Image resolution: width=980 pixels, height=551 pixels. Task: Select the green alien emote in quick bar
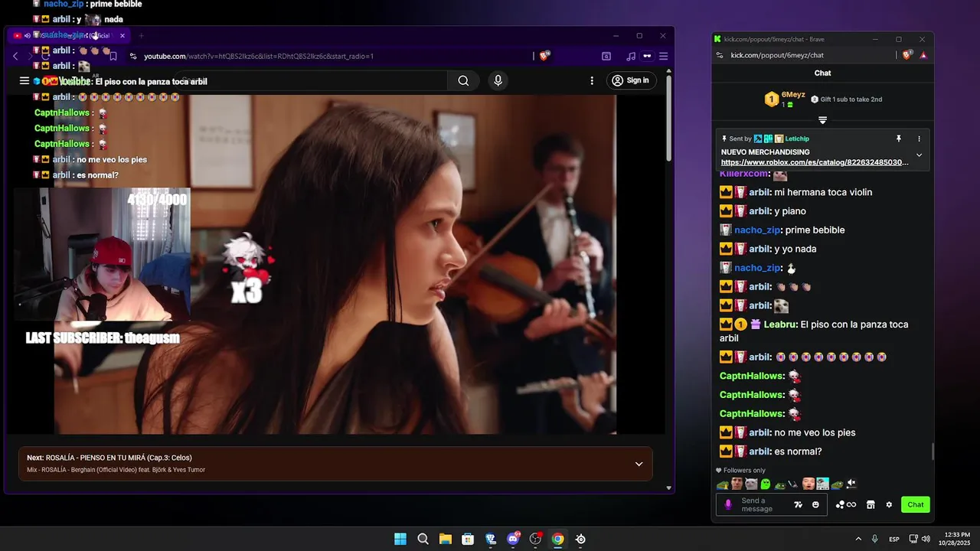click(x=766, y=484)
